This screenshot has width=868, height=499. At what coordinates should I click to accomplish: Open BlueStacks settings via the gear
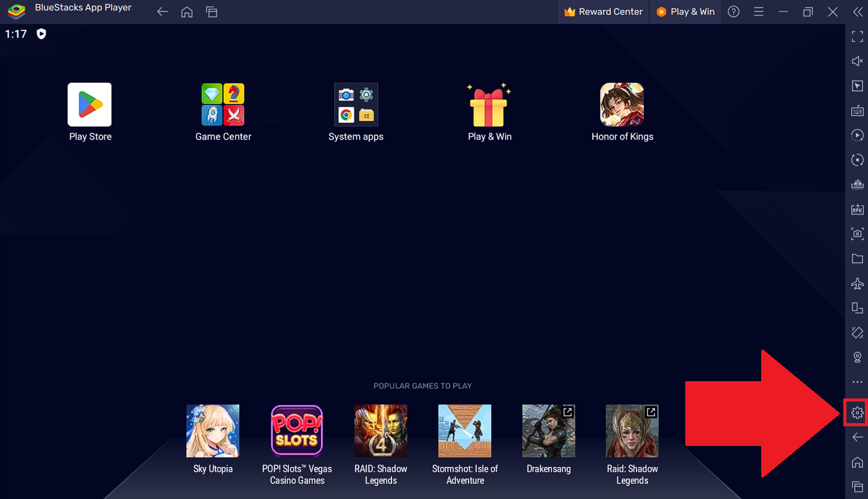(x=857, y=412)
